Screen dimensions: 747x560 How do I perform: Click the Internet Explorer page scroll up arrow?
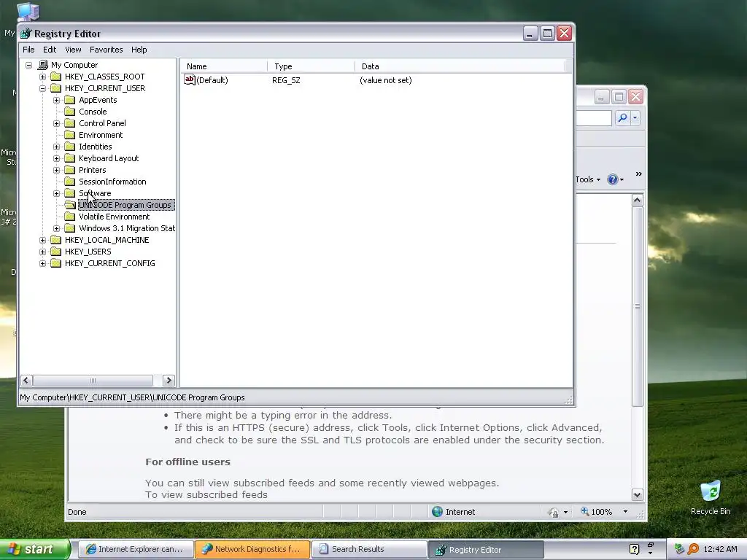click(638, 201)
